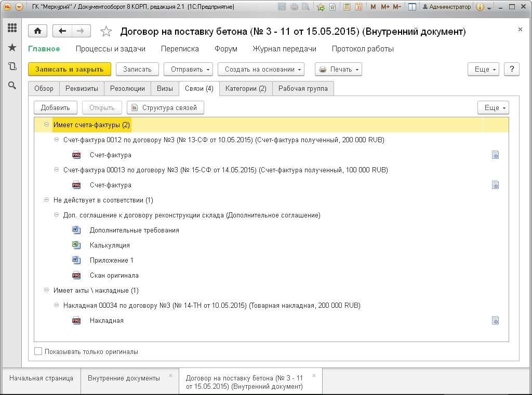
Task: Open the calendar icon in title bar
Action: tap(358, 7)
